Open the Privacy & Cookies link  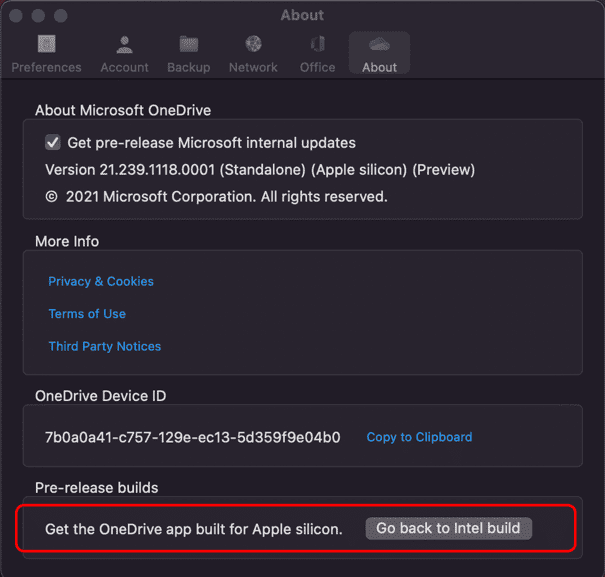101,281
